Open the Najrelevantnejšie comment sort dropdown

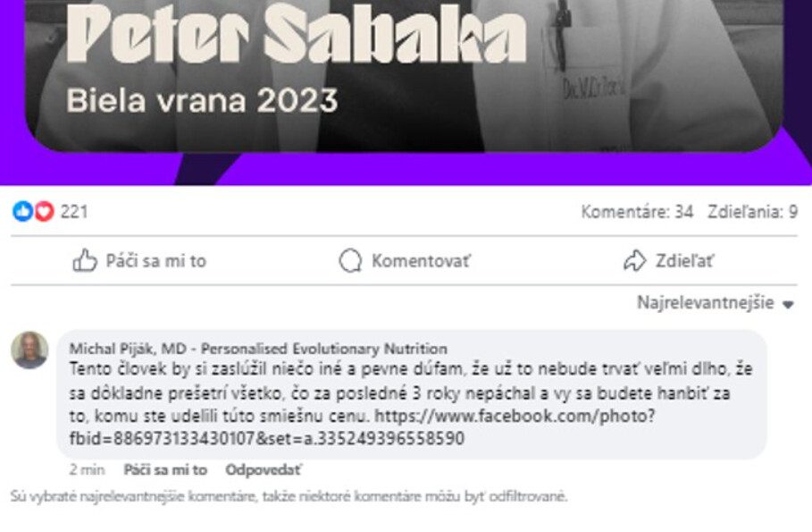point(716,302)
